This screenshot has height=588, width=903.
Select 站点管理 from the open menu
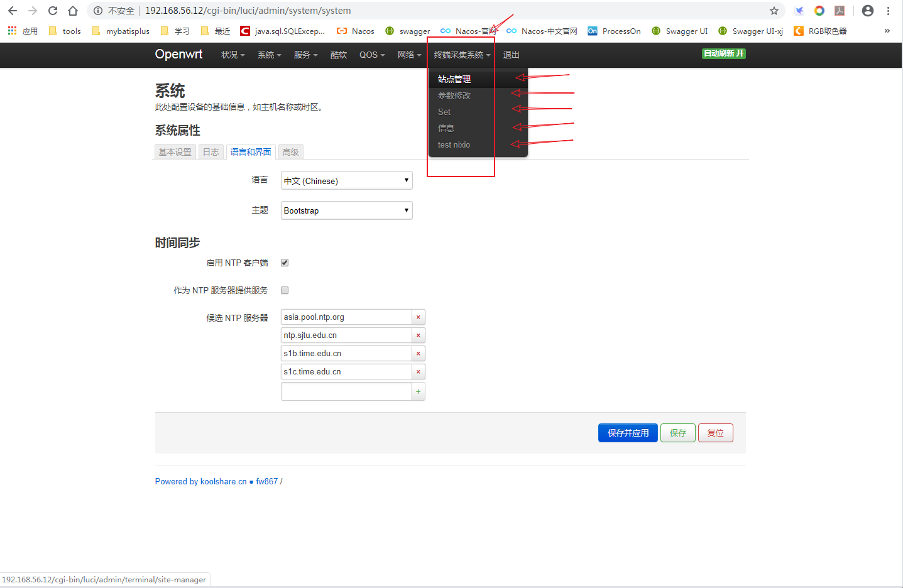455,79
